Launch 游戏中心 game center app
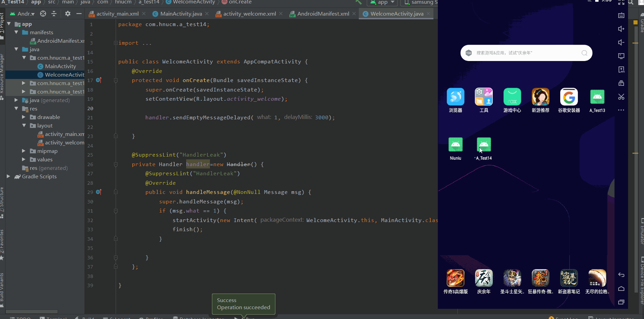This screenshot has width=644, height=319. pyautogui.click(x=512, y=97)
